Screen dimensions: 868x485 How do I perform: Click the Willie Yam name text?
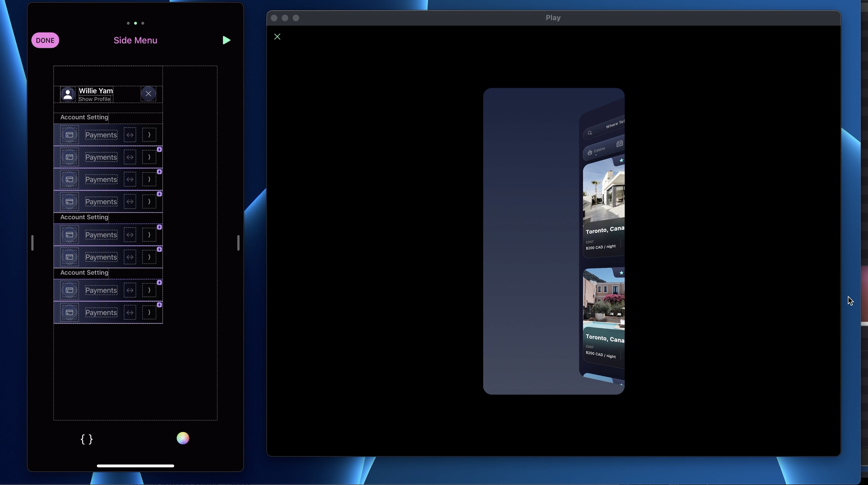96,91
